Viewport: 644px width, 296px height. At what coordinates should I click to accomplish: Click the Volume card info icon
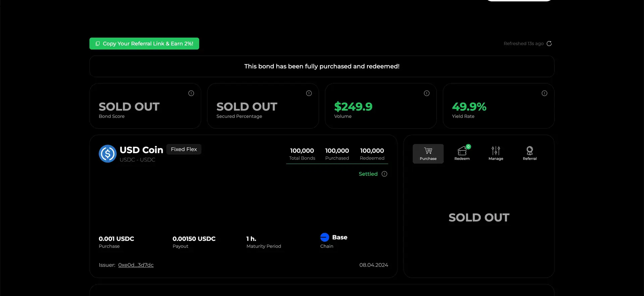pyautogui.click(x=427, y=93)
